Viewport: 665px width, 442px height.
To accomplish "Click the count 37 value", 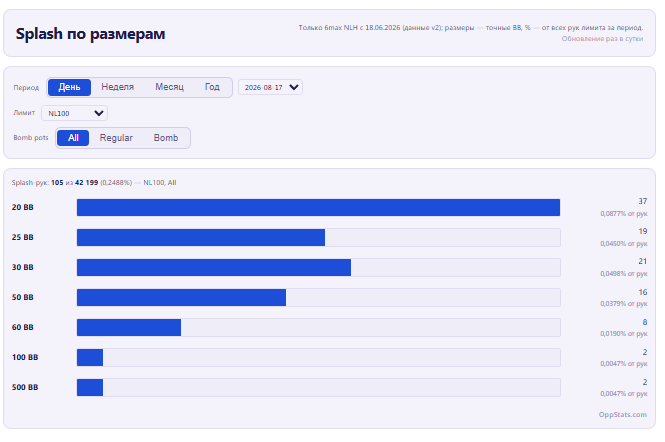I will pyautogui.click(x=643, y=201).
